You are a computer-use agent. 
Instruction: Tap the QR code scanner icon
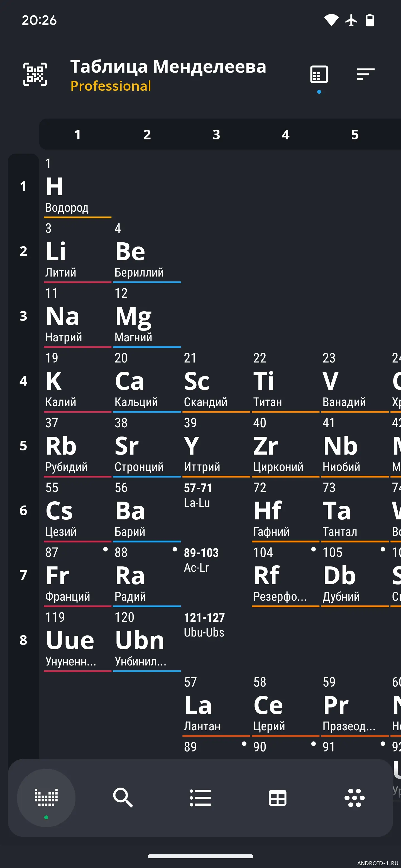pos(35,75)
